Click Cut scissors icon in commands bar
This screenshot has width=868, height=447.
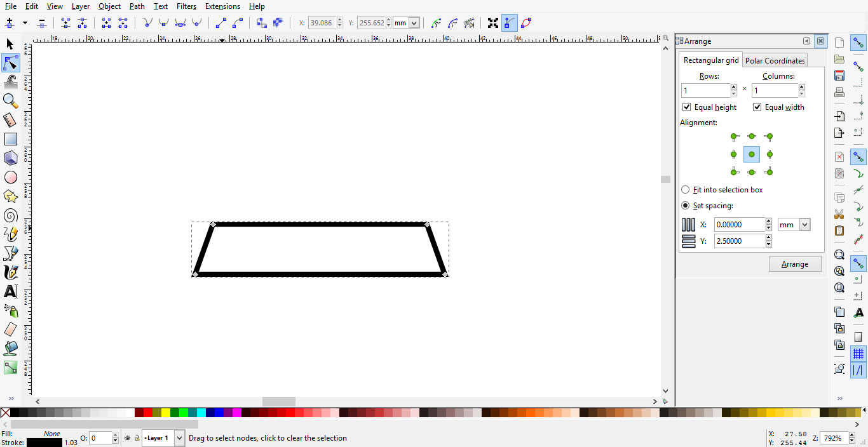pos(839,214)
